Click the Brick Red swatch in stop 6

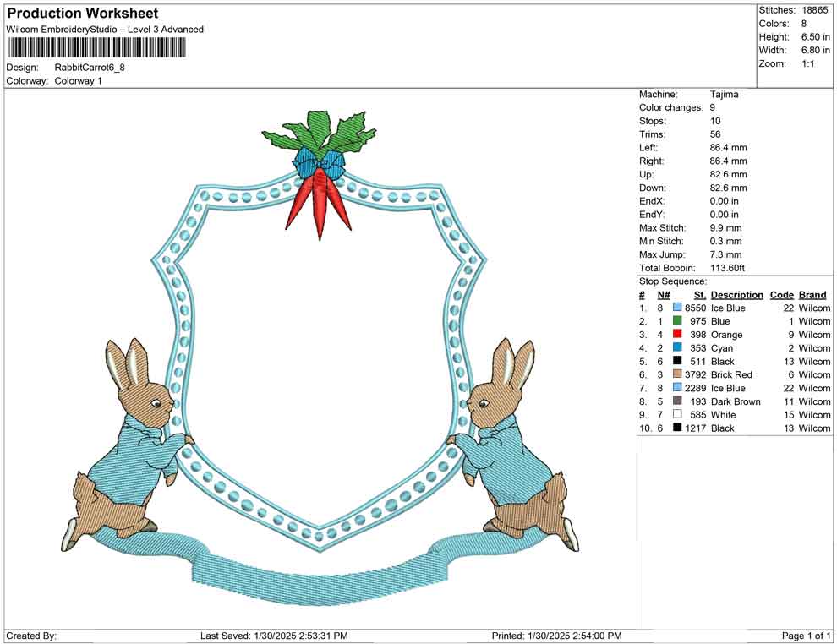[x=677, y=374]
